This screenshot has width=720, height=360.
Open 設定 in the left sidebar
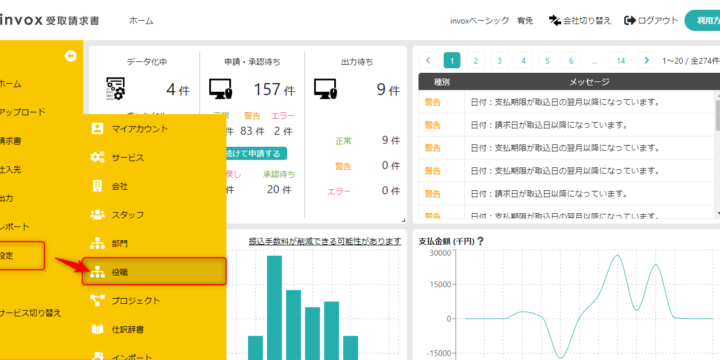(22, 255)
